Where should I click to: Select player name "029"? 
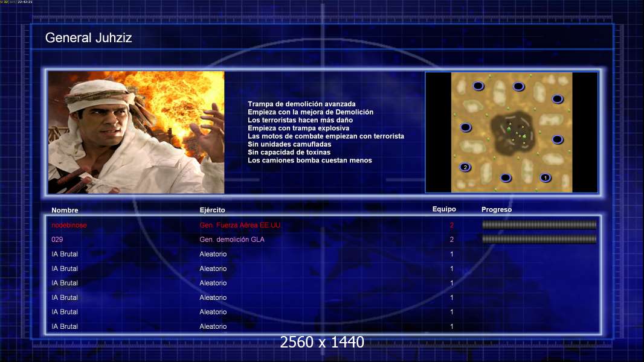tap(57, 240)
